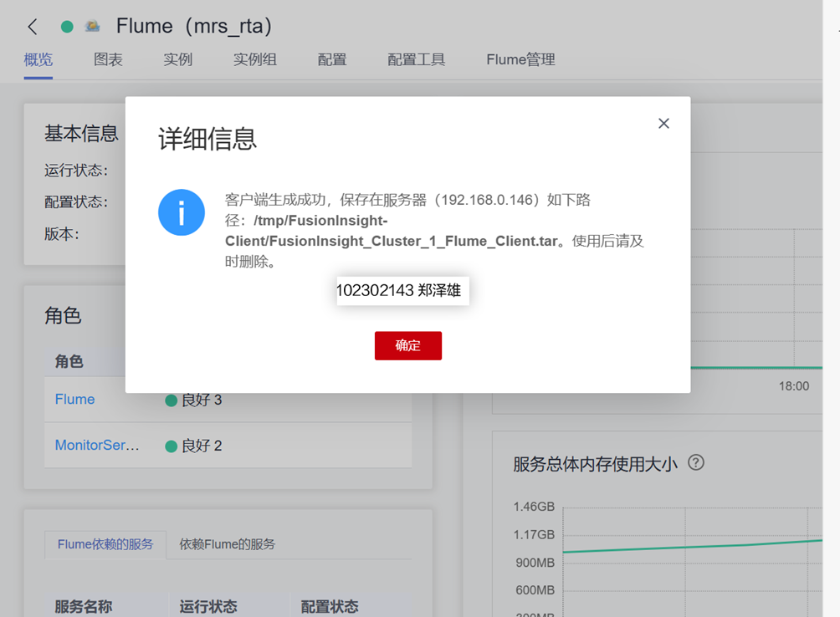Click the 运行状态 column header
Screen dimensions: 840x617
coord(208,607)
